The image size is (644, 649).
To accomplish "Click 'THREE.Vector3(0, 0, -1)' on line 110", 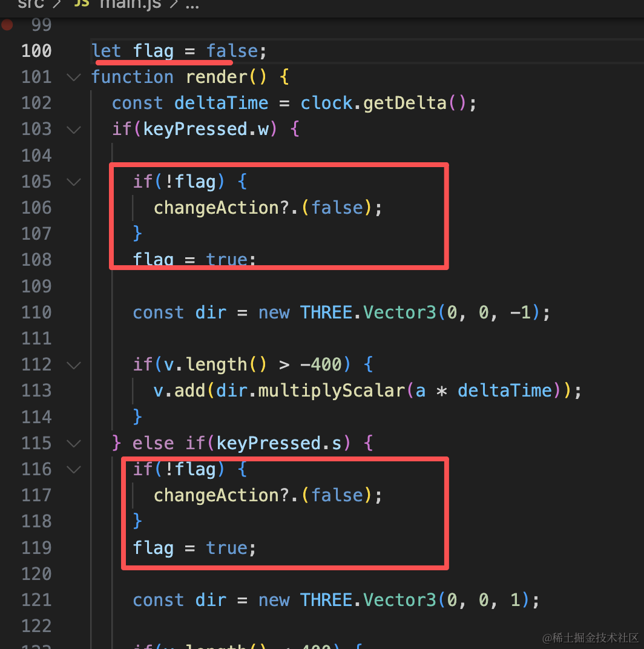I will click(x=420, y=312).
